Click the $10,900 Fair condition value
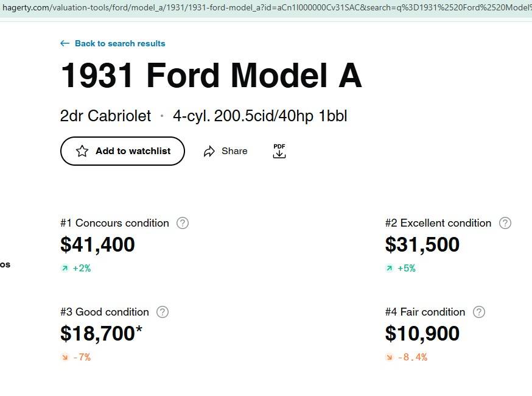532x396 pixels. click(422, 334)
